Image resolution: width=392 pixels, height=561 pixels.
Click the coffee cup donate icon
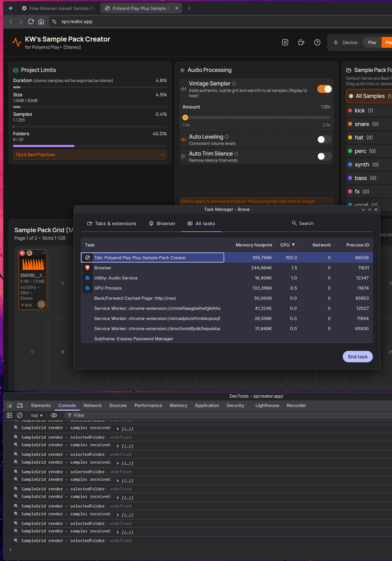coord(301,42)
